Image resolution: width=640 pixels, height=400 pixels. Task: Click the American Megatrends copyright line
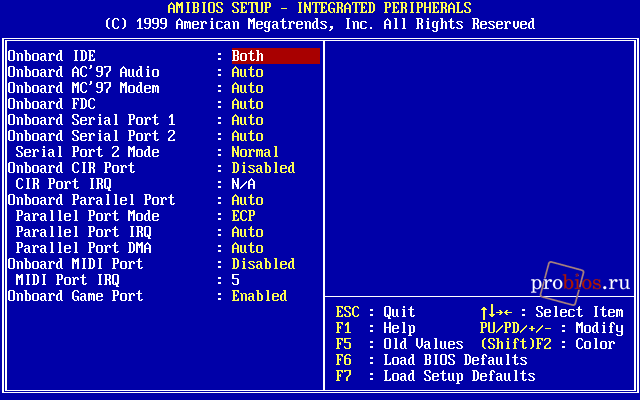pos(320,24)
